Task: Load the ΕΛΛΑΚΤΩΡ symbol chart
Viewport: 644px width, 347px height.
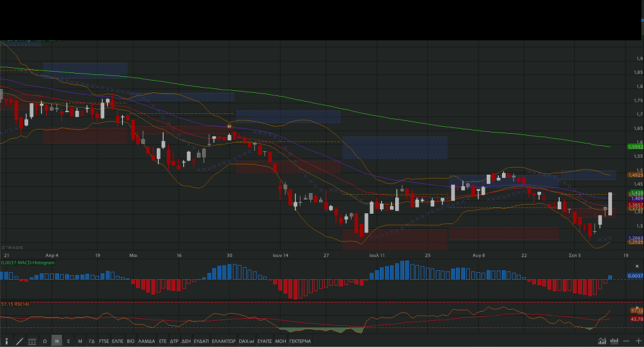Action: (224, 341)
